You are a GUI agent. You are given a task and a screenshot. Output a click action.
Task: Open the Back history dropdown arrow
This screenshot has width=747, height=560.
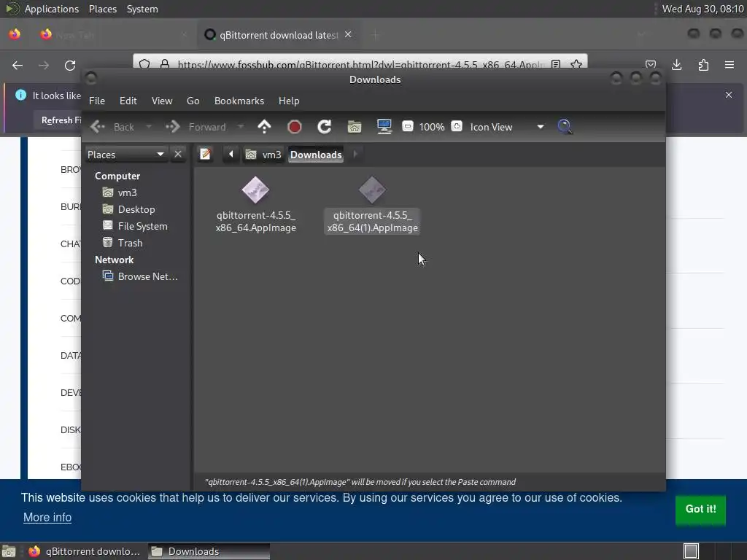coord(149,127)
